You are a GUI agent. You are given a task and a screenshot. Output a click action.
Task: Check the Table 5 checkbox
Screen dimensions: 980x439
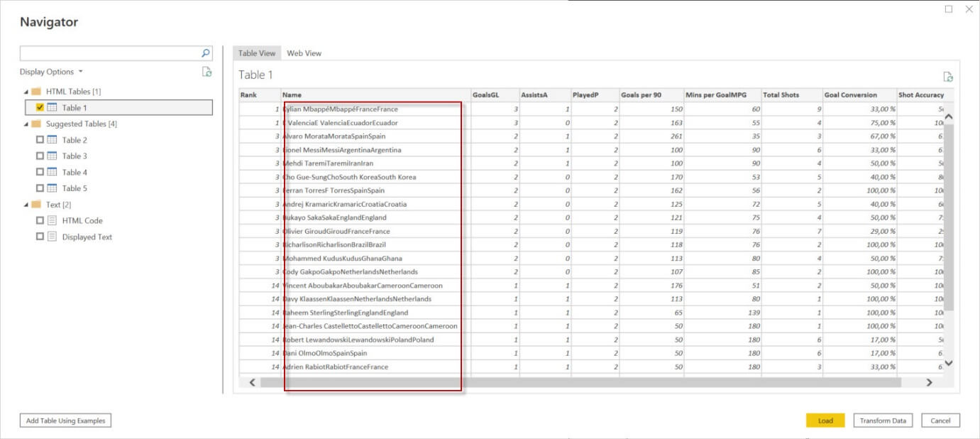pyautogui.click(x=40, y=188)
